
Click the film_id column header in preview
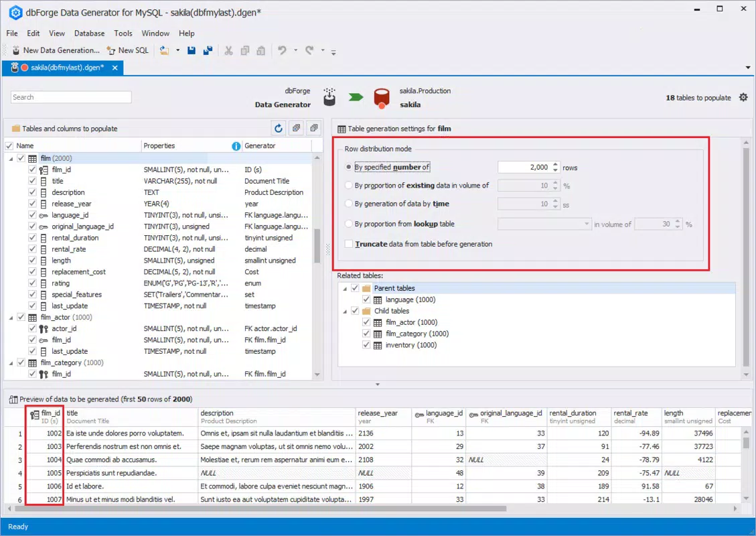45,417
